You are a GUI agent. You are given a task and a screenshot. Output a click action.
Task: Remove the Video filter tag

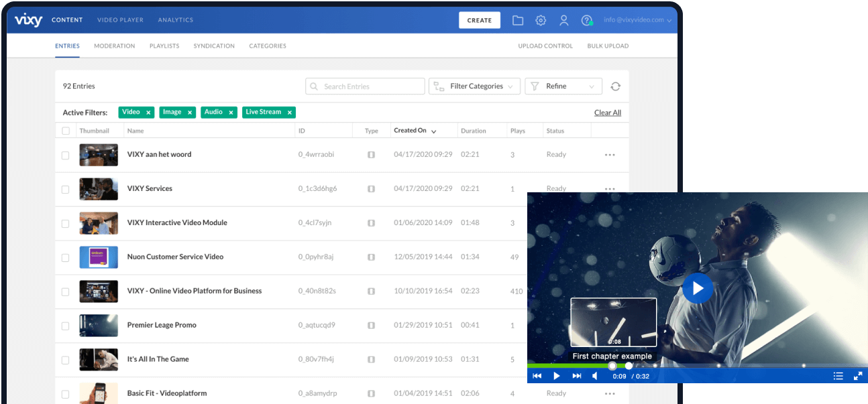coord(148,113)
